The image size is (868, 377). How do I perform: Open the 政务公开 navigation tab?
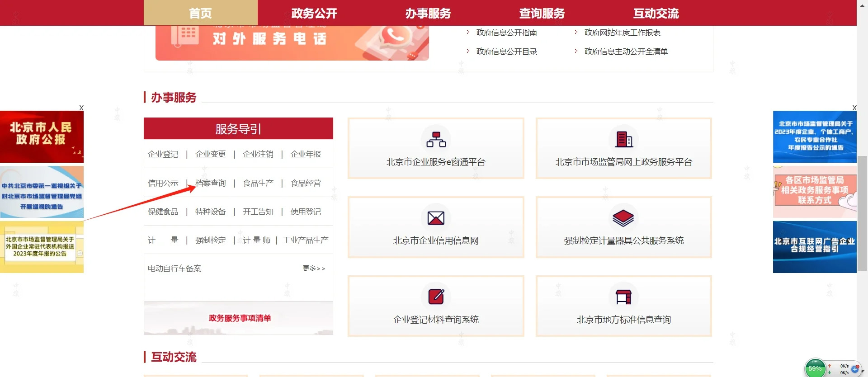(x=314, y=13)
